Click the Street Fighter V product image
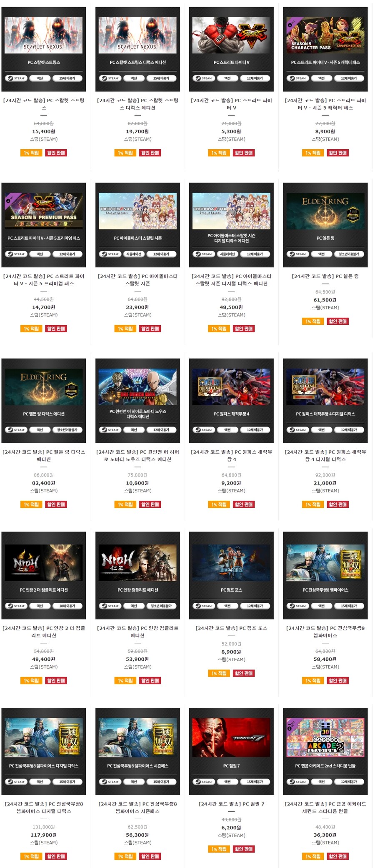Image resolution: width=375 pixels, height=868 pixels. coord(231,49)
